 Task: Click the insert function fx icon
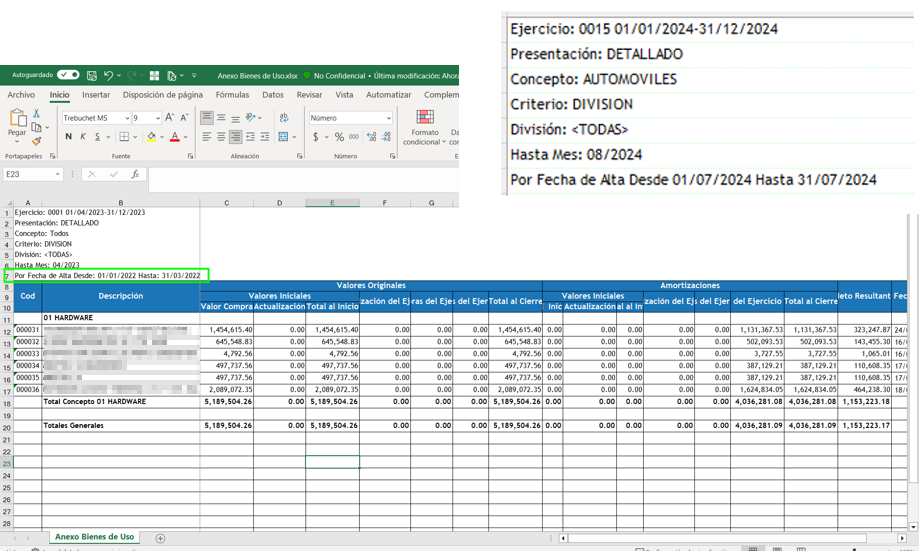[135, 174]
